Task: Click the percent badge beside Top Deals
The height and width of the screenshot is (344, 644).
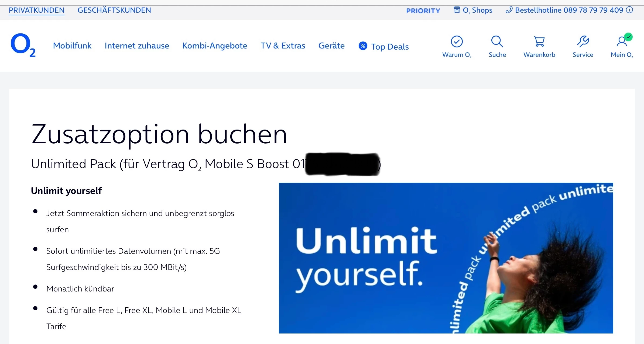Action: 363,46
